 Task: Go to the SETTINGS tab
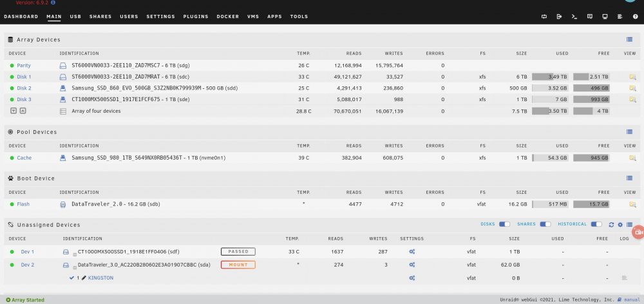tap(160, 17)
